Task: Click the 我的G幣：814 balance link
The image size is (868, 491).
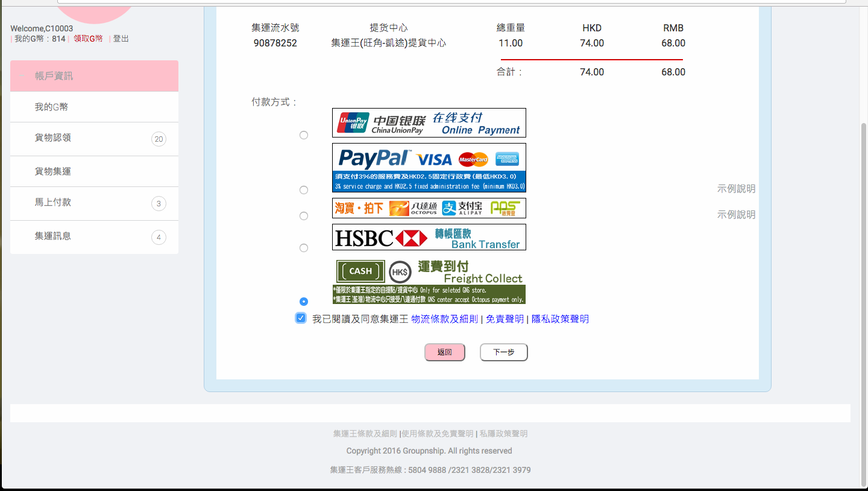Action: [x=40, y=39]
